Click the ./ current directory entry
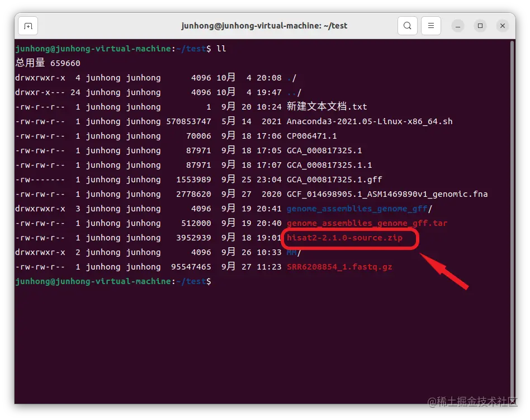 (x=291, y=78)
